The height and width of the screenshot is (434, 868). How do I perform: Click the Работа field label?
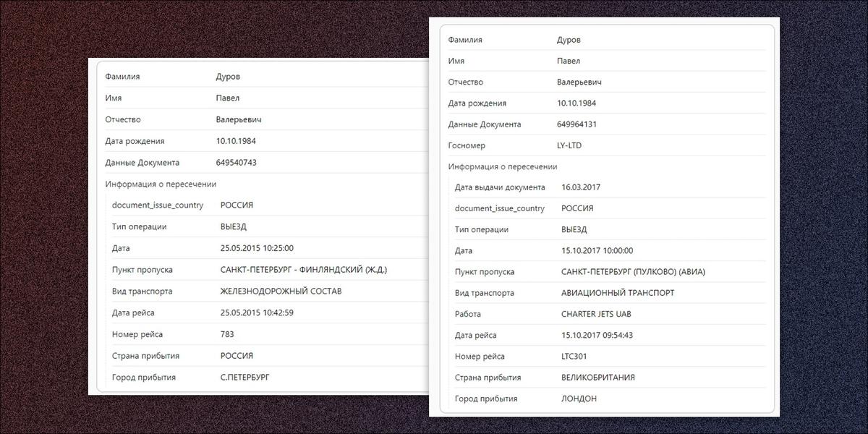[467, 315]
